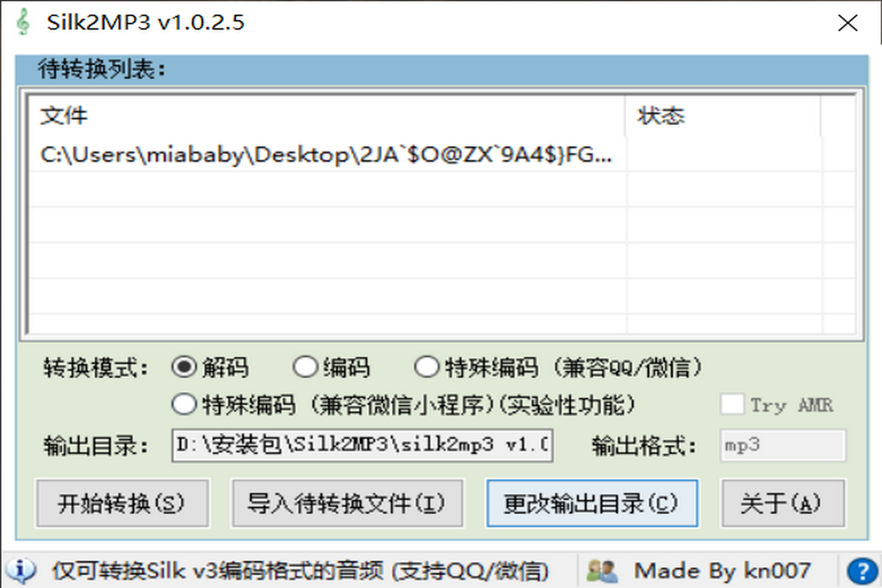The height and width of the screenshot is (588, 882).
Task: Open help via the blue question mark icon
Action: point(862,569)
